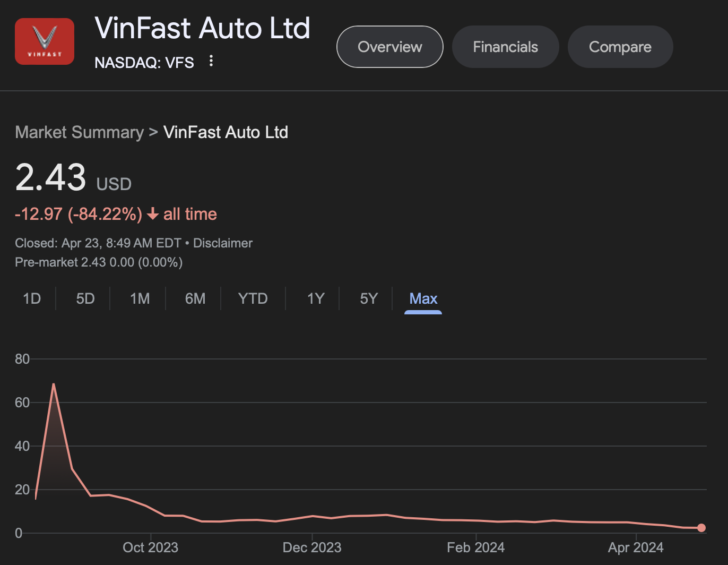Image resolution: width=728 pixels, height=565 pixels.
Task: Open the three-dot more options menu
Action: (211, 61)
